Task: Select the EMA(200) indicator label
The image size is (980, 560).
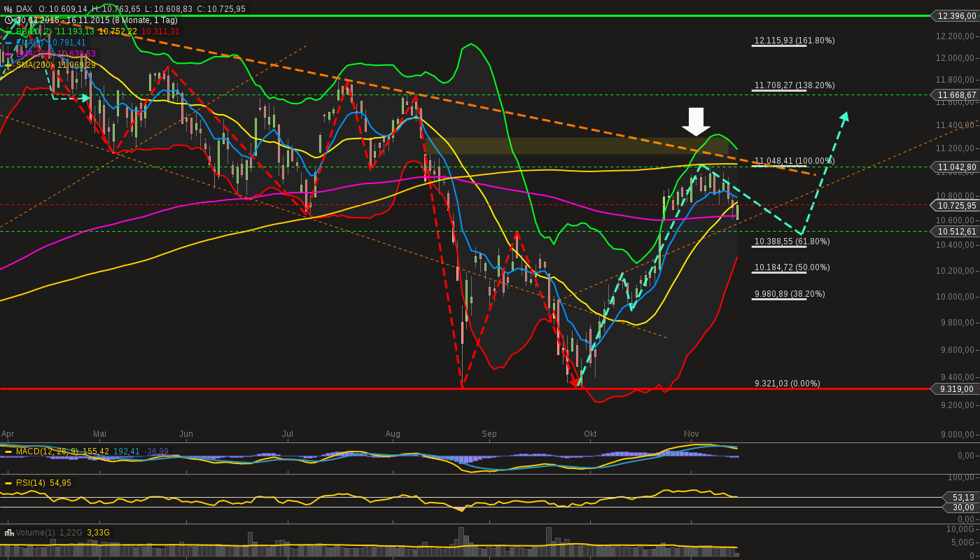Action: (35, 54)
